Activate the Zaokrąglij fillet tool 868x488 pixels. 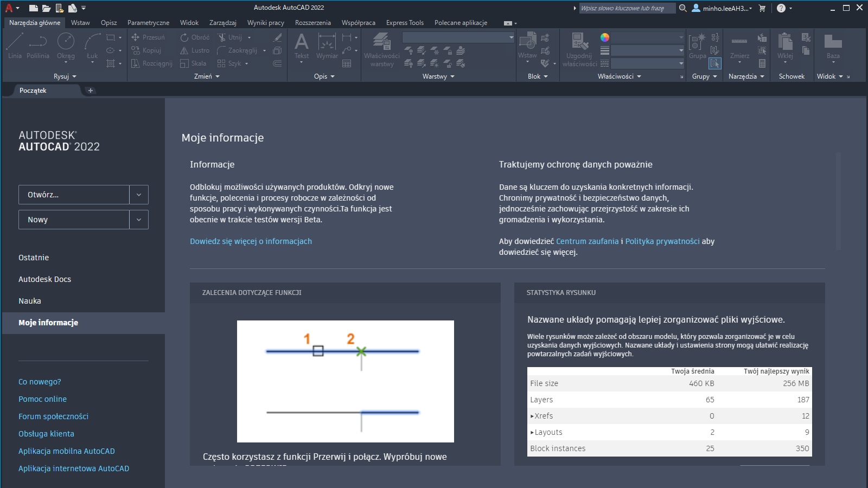tap(237, 50)
